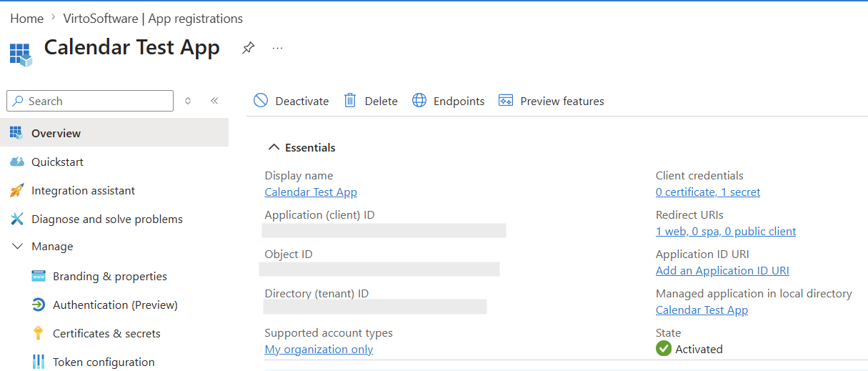This screenshot has width=868, height=371.
Task: Click the Calendar Test App page title
Action: [132, 47]
